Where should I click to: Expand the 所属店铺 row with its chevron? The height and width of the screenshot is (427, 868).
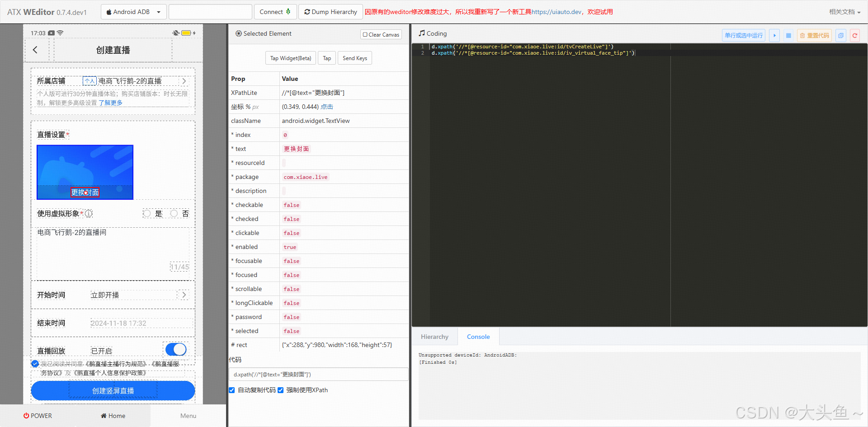(184, 81)
